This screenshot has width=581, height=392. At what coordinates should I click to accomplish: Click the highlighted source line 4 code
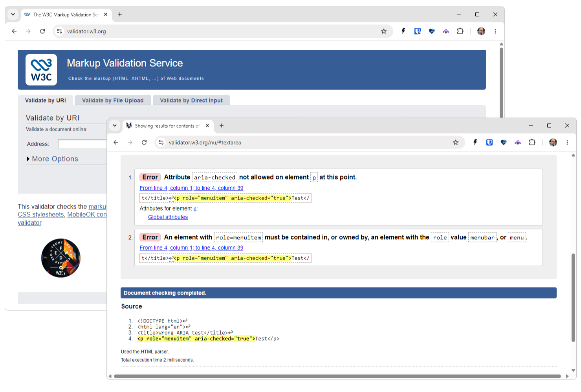click(196, 339)
